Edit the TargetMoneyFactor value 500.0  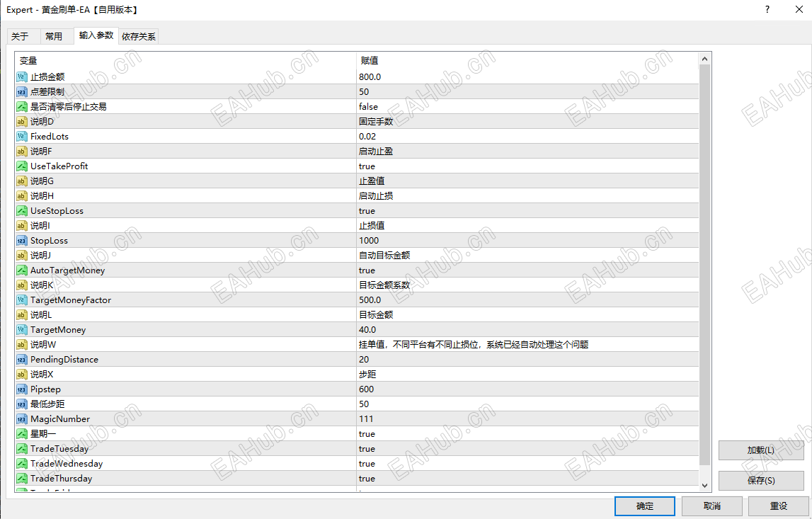[527, 300]
